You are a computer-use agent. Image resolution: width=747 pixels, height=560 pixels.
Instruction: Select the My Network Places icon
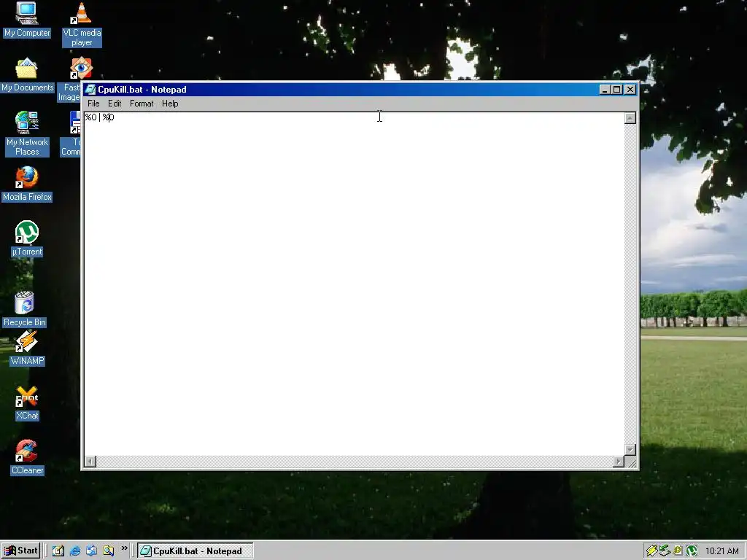point(27,133)
